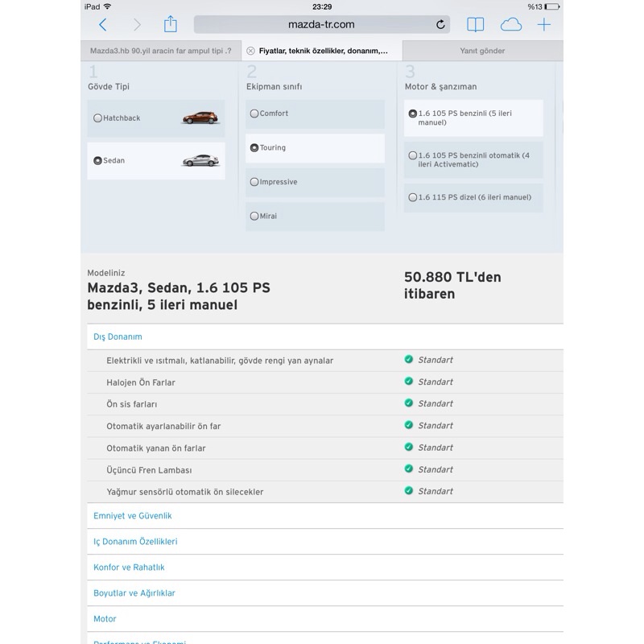The image size is (644, 644).
Task: Open the bookmarks book icon
Action: [475, 25]
